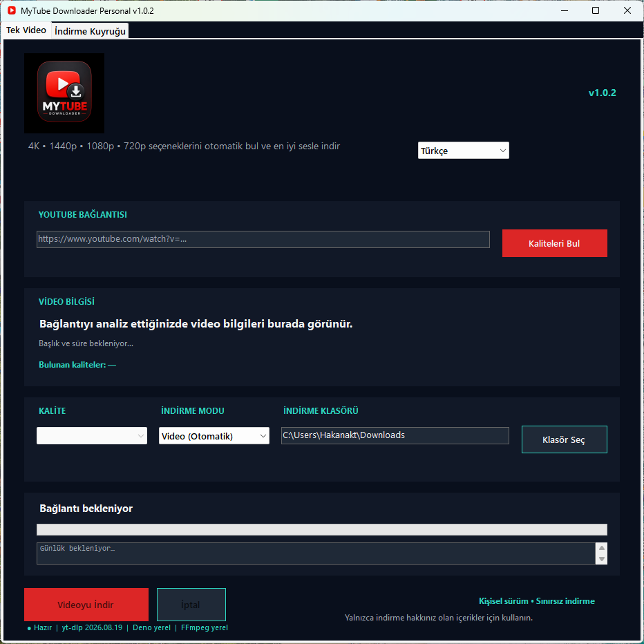Click the YOUTUBE BAĞLANTISI section heading

(x=82, y=214)
